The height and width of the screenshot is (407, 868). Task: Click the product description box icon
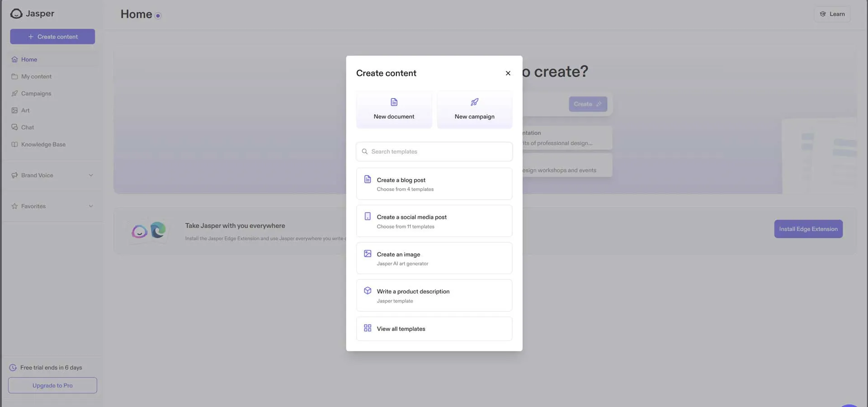[368, 291]
